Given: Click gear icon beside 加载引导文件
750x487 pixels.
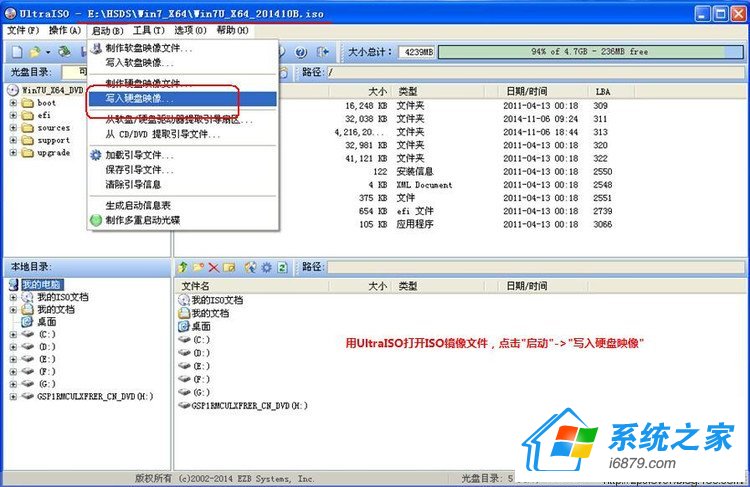Looking at the screenshot, I should (96, 155).
